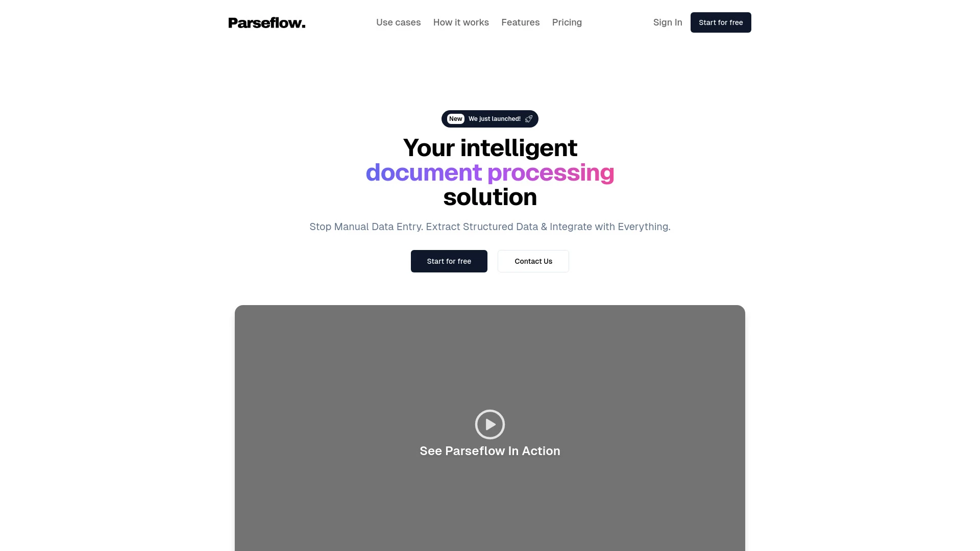Click the 'Contact Us' outlined button
Image resolution: width=980 pixels, height=551 pixels.
point(533,261)
